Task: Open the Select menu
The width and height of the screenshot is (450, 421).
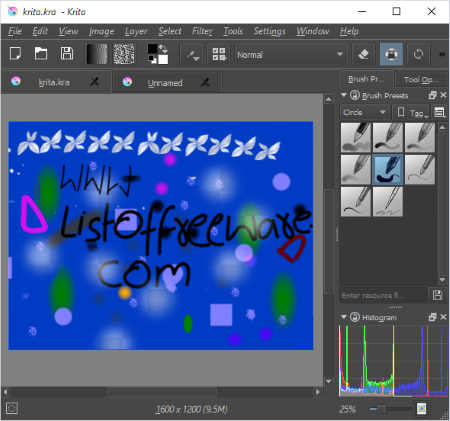Action: pos(170,31)
